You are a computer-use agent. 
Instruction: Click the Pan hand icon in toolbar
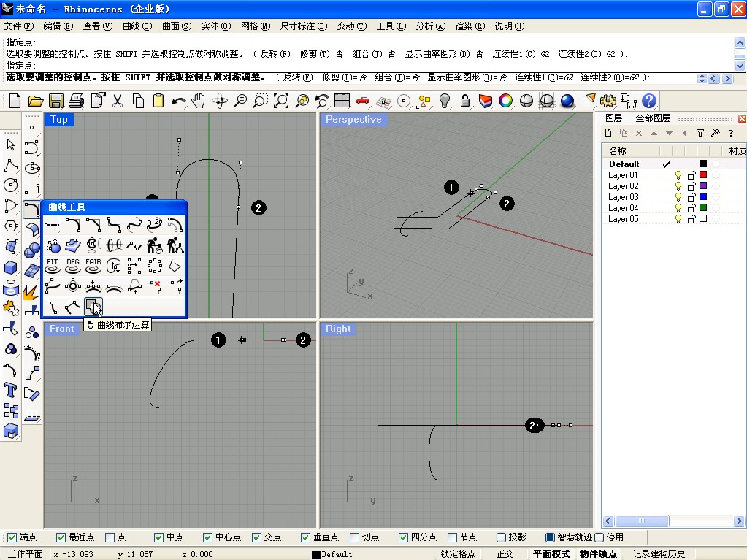point(198,101)
